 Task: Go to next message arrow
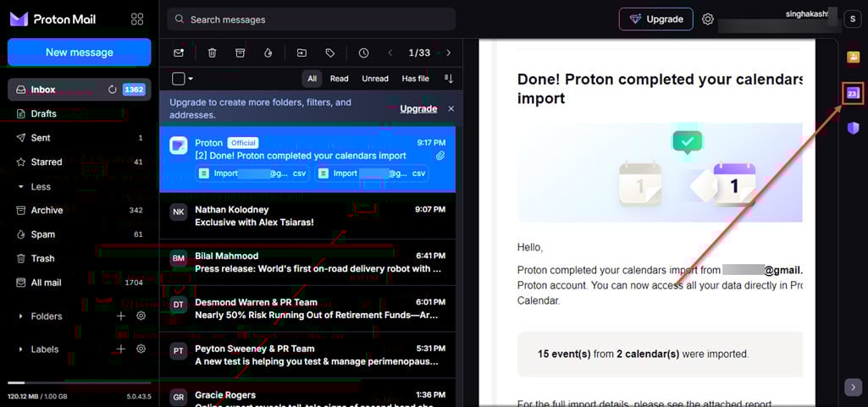click(x=448, y=53)
